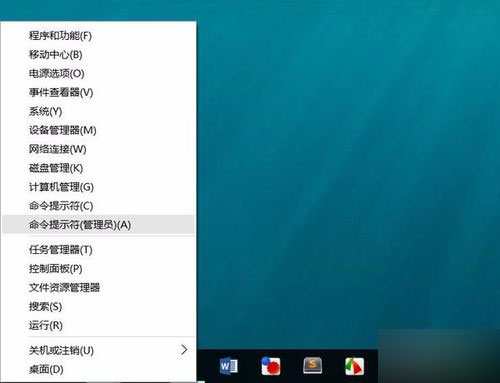Open 磁盘管理(K)
The image size is (500, 383).
pos(98,168)
